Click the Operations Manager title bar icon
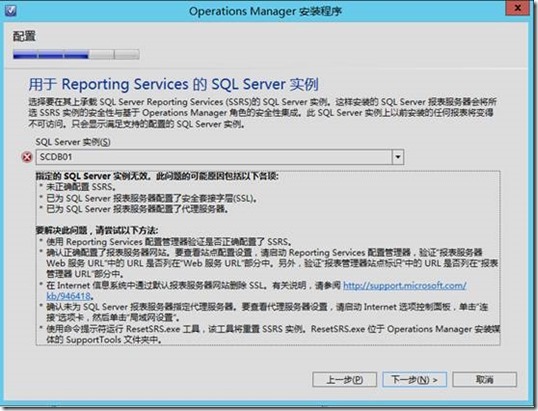Viewport: 538px width, 411px height. (x=11, y=11)
